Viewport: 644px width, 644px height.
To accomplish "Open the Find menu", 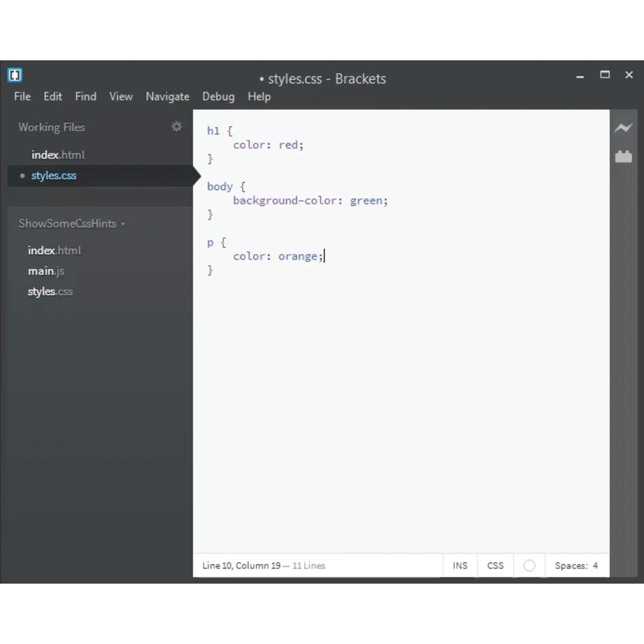I will tap(86, 97).
